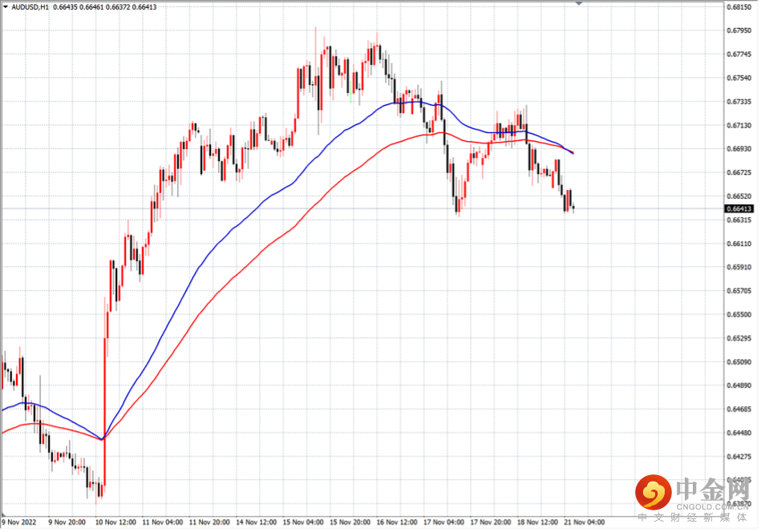Click time axis label 11 Nov 04:00

click(163, 522)
